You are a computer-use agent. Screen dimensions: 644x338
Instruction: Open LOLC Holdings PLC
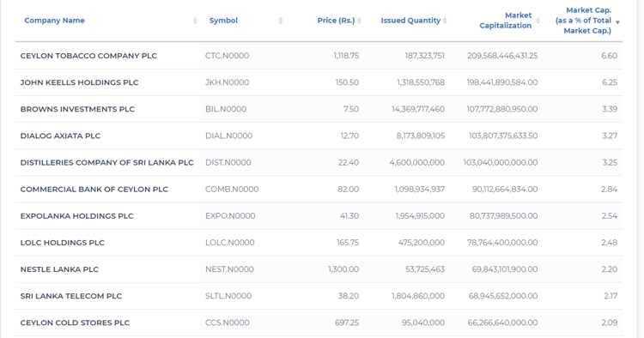pyautogui.click(x=63, y=243)
